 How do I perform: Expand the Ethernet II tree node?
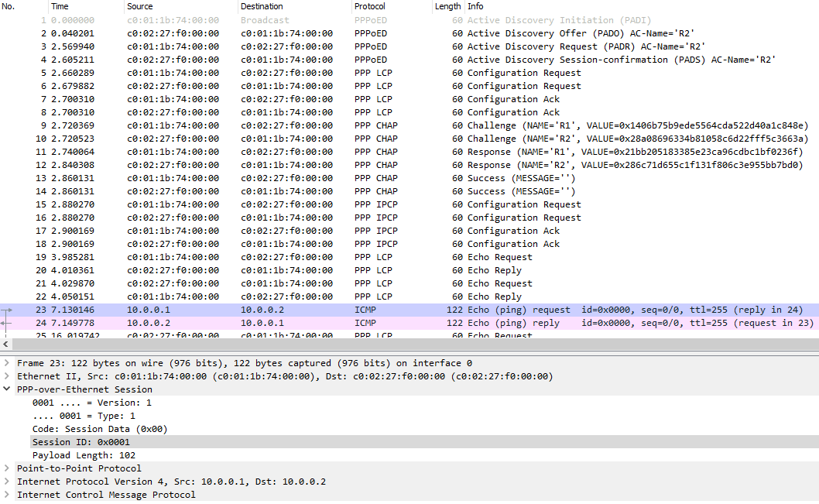(x=7, y=376)
